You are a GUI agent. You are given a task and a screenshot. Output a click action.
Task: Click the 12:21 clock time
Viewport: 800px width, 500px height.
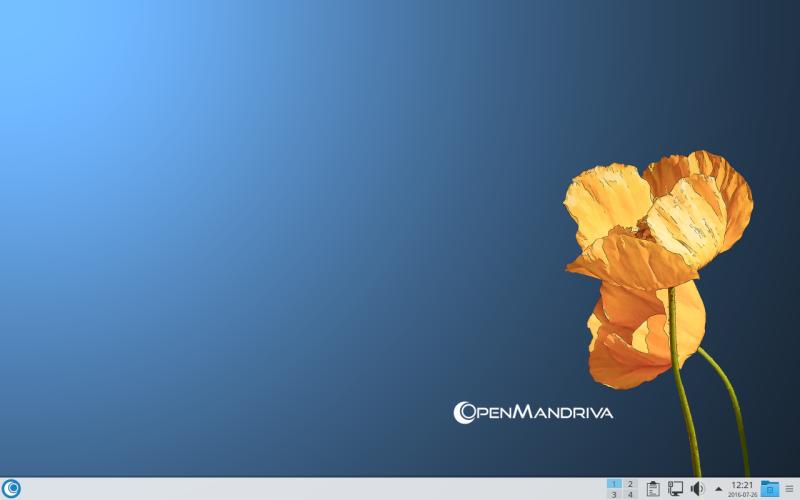click(742, 484)
